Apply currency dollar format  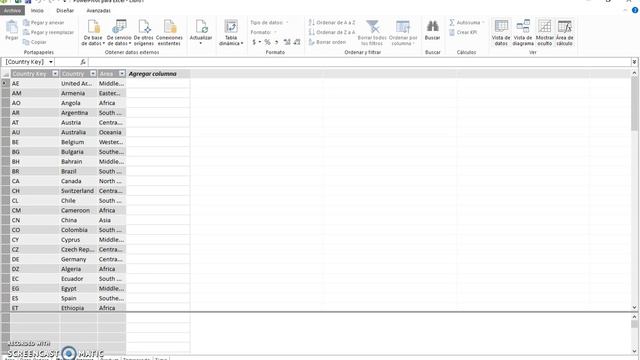(254, 42)
